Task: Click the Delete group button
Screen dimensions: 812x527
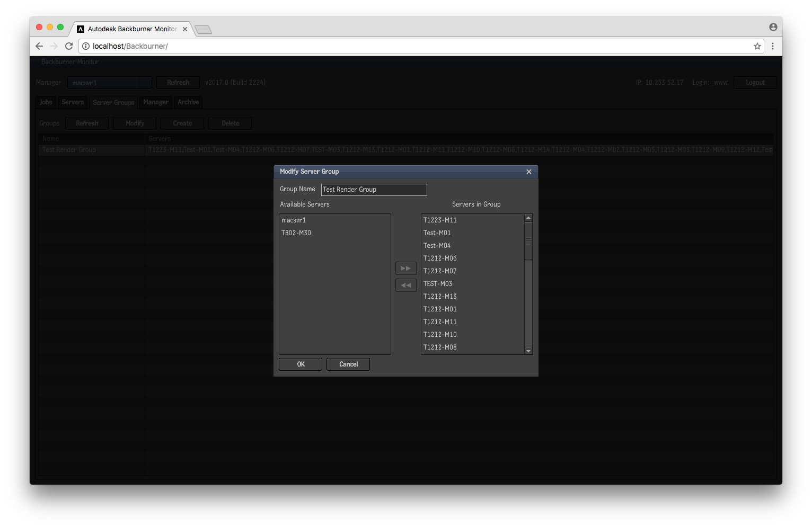Action: tap(230, 123)
